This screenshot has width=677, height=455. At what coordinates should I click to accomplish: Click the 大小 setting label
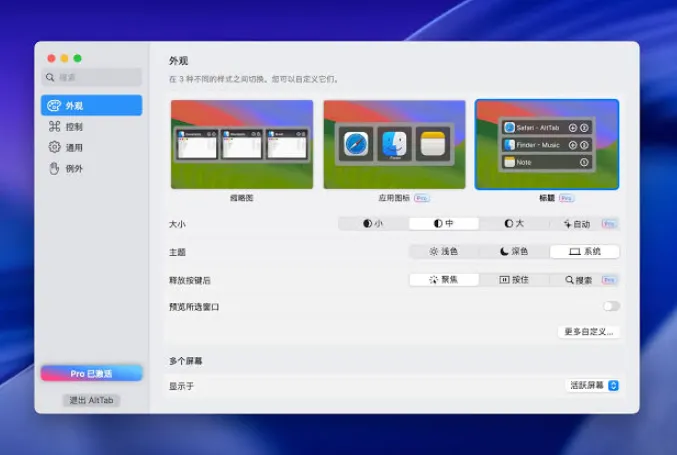click(x=177, y=224)
